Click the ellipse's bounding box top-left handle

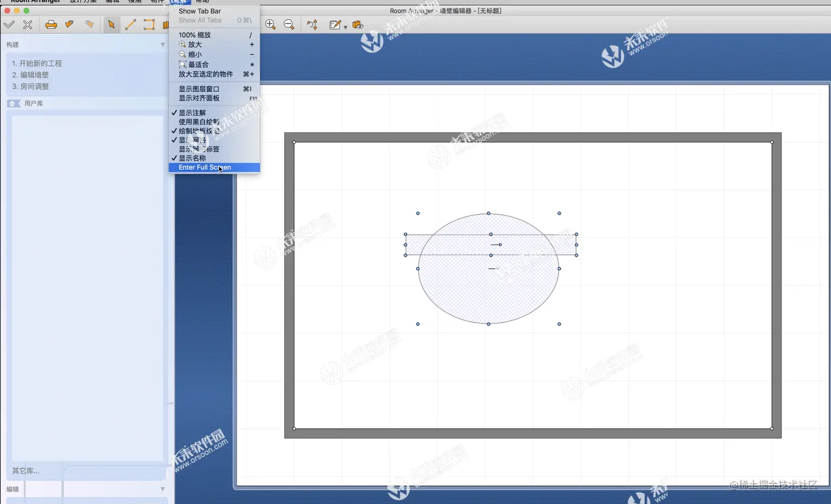(x=418, y=213)
